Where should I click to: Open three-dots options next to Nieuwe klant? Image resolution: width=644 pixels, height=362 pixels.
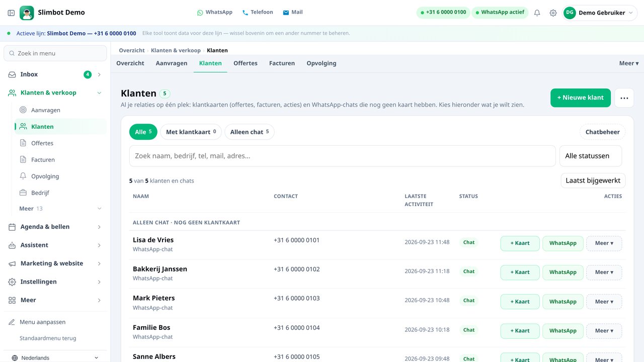624,98
